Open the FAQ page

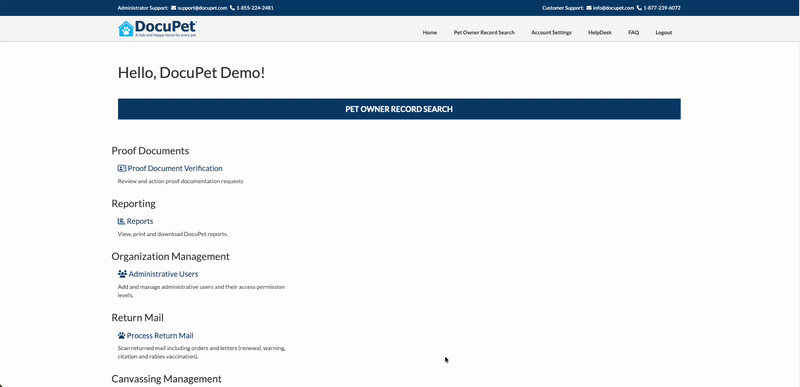pyautogui.click(x=633, y=33)
